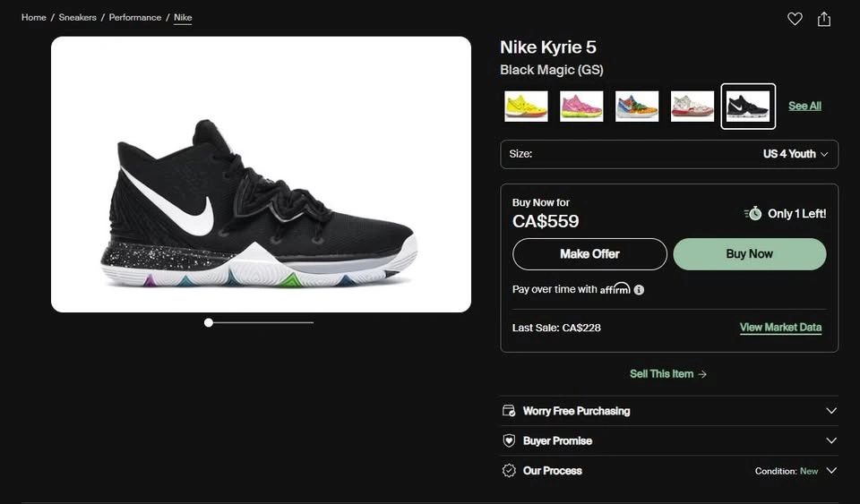This screenshot has width=860, height=504.
Task: Open View Market Data link
Action: tap(780, 328)
